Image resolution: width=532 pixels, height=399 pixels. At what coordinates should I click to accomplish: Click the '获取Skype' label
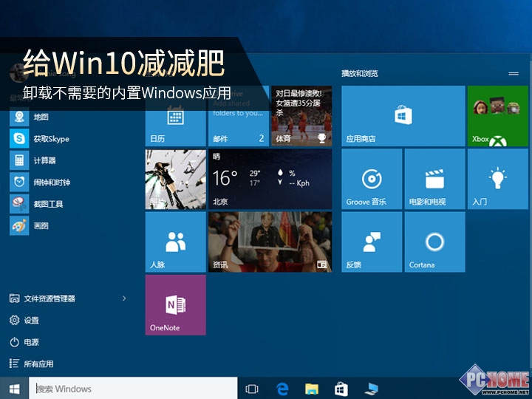coord(51,139)
